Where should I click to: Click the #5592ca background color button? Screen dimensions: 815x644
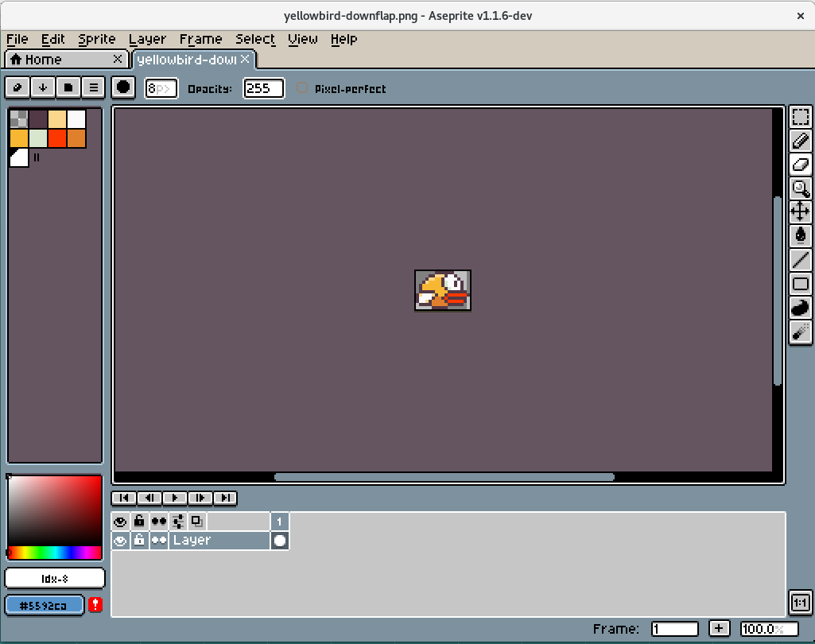[44, 606]
